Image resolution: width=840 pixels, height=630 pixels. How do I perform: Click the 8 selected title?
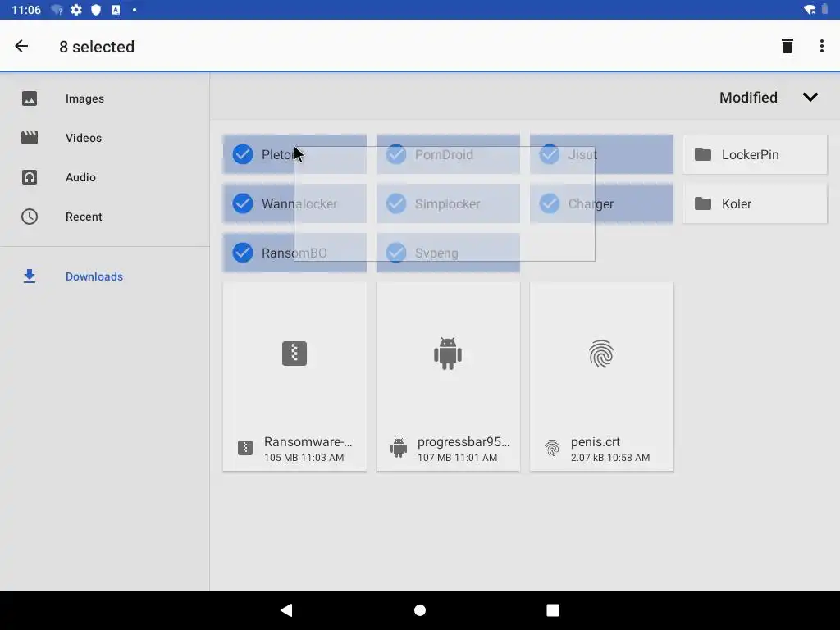(x=97, y=47)
